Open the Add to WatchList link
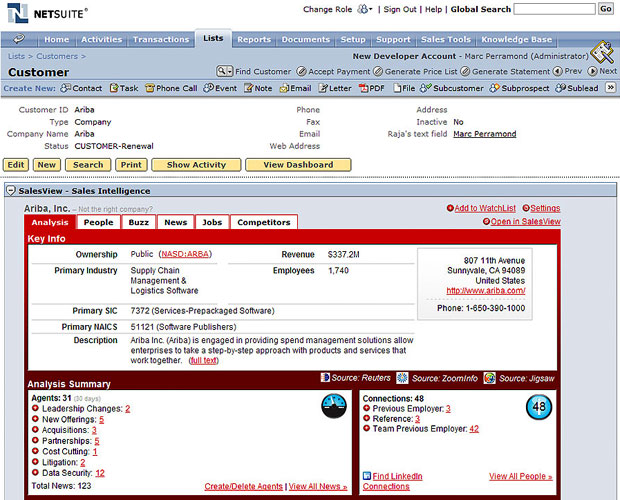 pyautogui.click(x=485, y=208)
